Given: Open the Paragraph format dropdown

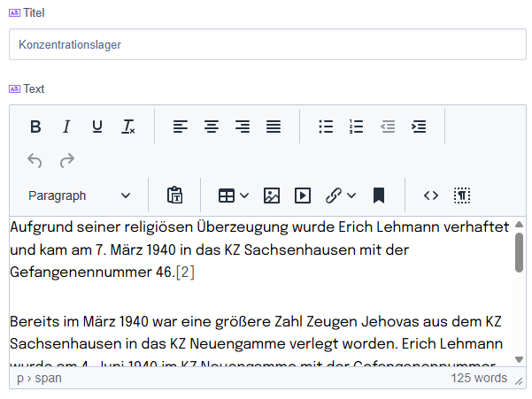Looking at the screenshot, I should (x=79, y=196).
